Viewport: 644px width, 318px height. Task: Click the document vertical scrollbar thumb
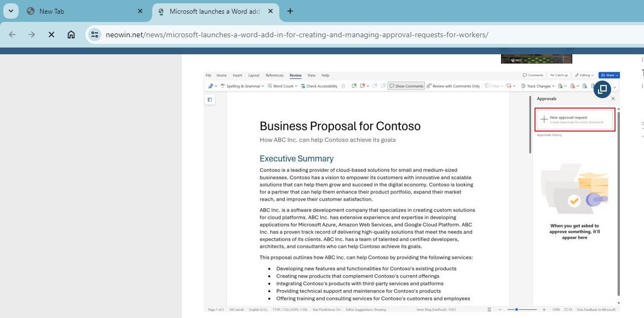click(x=530, y=125)
